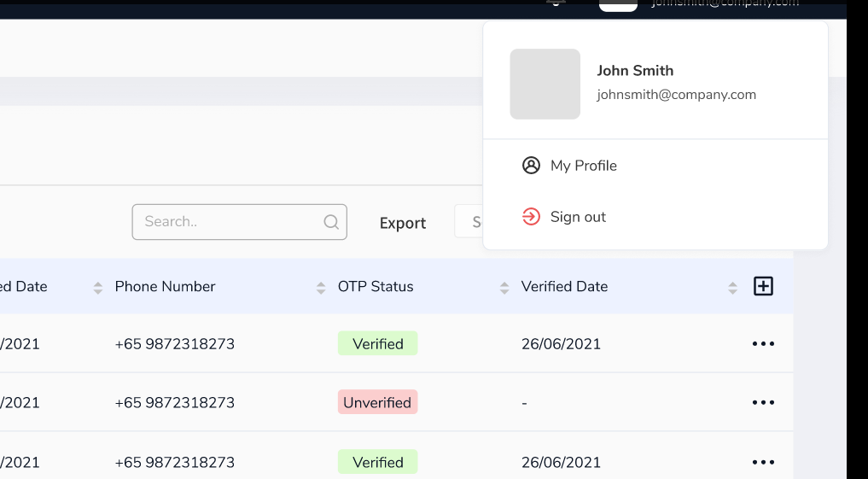Click the red Unverified status badge
This screenshot has width=868, height=479.
point(377,403)
